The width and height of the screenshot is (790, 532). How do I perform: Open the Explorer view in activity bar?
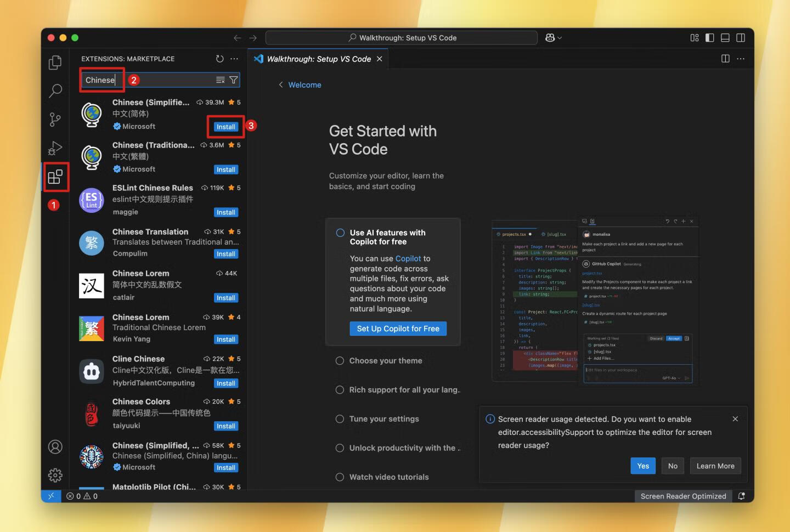(55, 62)
